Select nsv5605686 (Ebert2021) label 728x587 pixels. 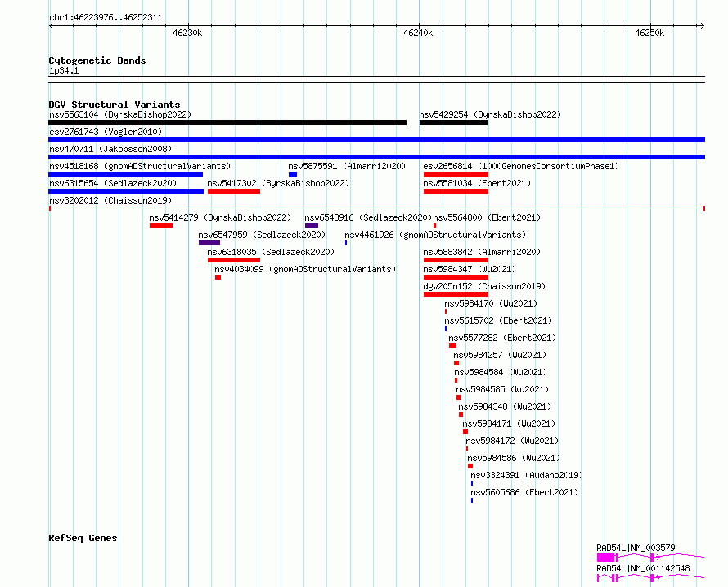pyautogui.click(x=524, y=492)
